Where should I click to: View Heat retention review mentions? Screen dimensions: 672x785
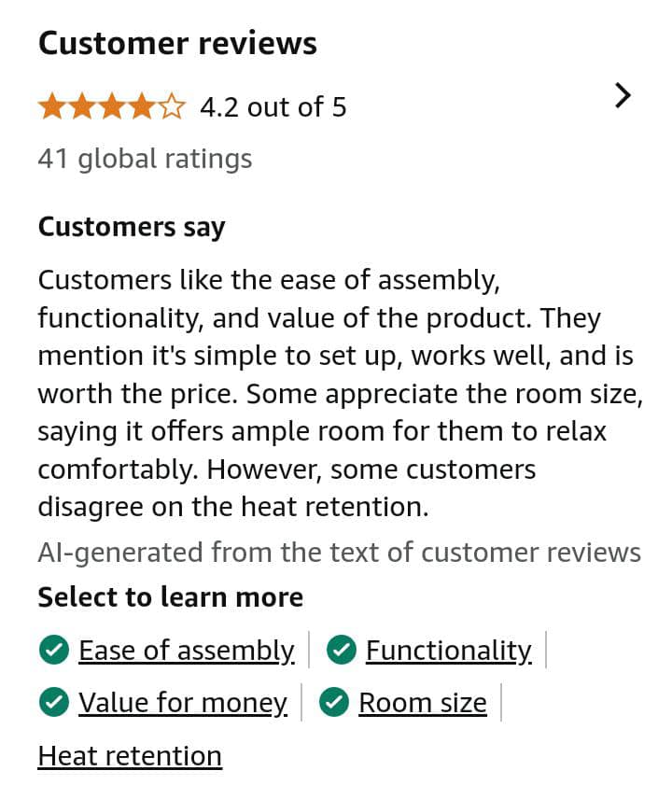coord(130,755)
